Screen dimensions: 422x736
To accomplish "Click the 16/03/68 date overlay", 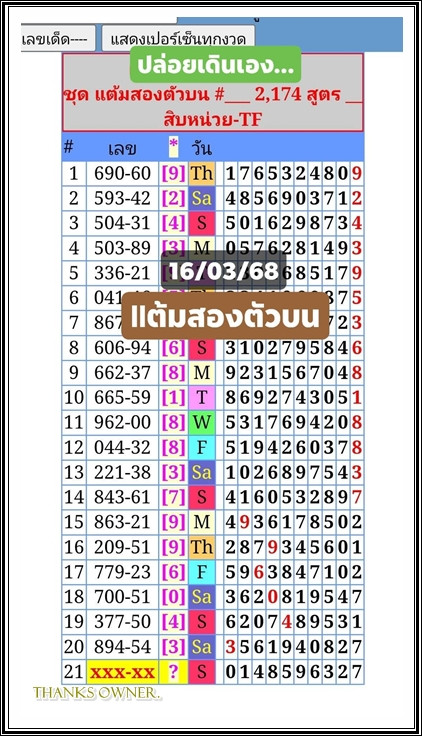I will tap(223, 270).
